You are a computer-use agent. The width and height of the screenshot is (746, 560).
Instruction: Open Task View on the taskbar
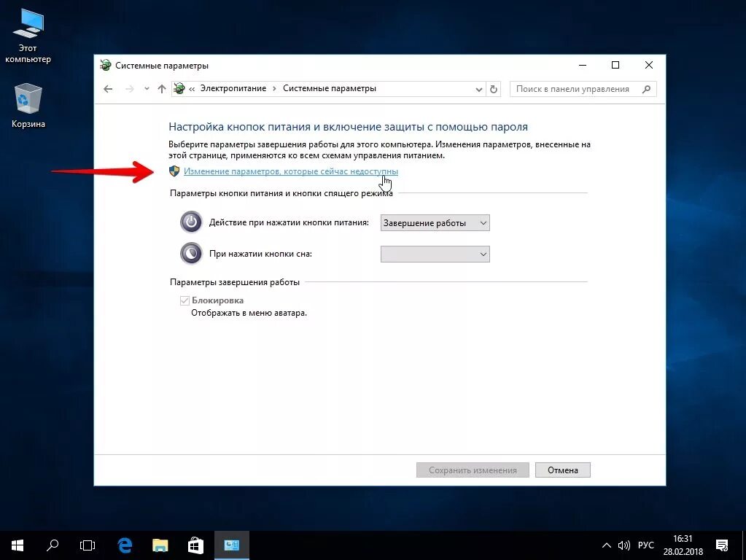pyautogui.click(x=88, y=545)
